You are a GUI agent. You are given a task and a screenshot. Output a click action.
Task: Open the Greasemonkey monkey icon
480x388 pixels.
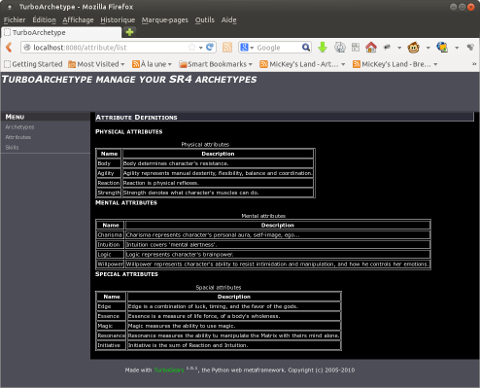click(x=413, y=48)
